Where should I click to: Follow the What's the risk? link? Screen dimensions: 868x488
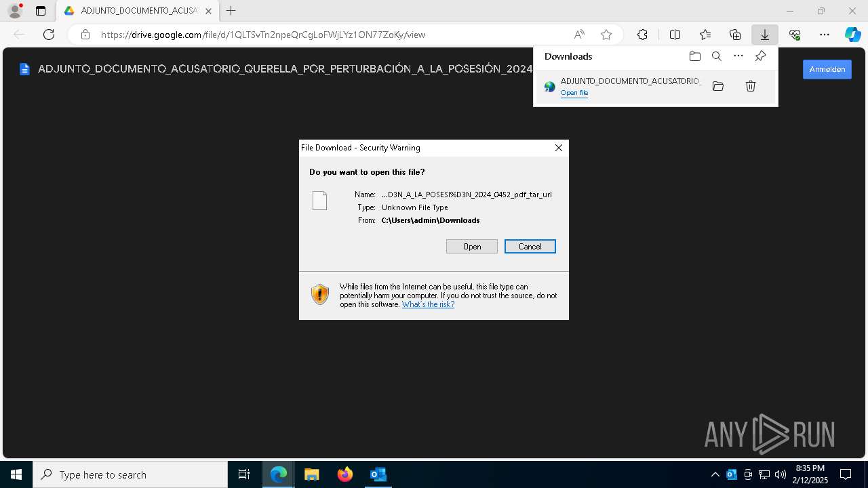(x=428, y=304)
